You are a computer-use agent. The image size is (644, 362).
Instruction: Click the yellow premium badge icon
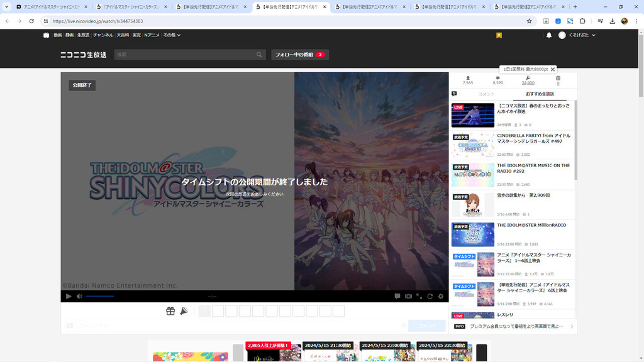coord(499,35)
